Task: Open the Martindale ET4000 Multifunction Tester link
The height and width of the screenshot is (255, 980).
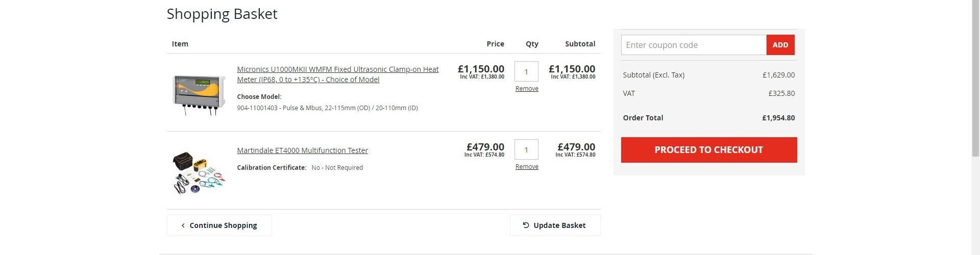Action: tap(302, 150)
